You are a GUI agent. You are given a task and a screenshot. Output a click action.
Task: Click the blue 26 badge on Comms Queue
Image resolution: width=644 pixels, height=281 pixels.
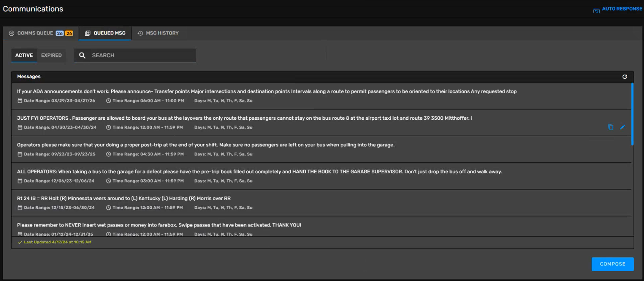(x=59, y=33)
